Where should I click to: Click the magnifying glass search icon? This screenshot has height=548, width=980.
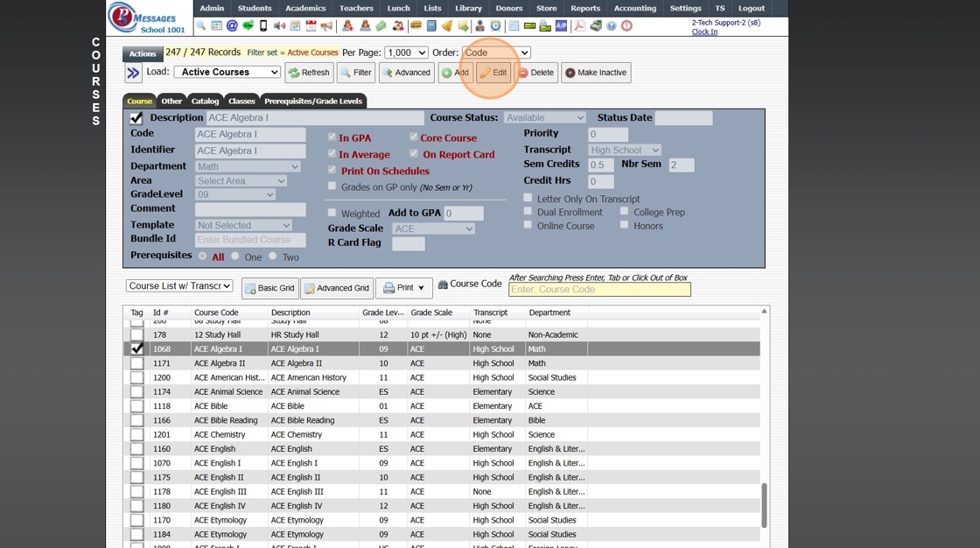coord(200,26)
